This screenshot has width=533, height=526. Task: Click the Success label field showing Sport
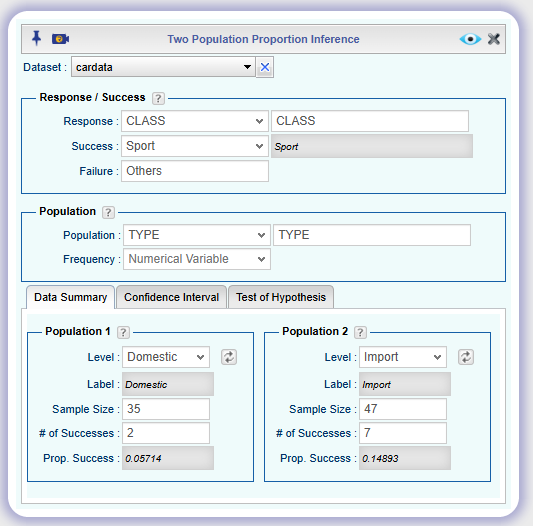click(x=372, y=146)
